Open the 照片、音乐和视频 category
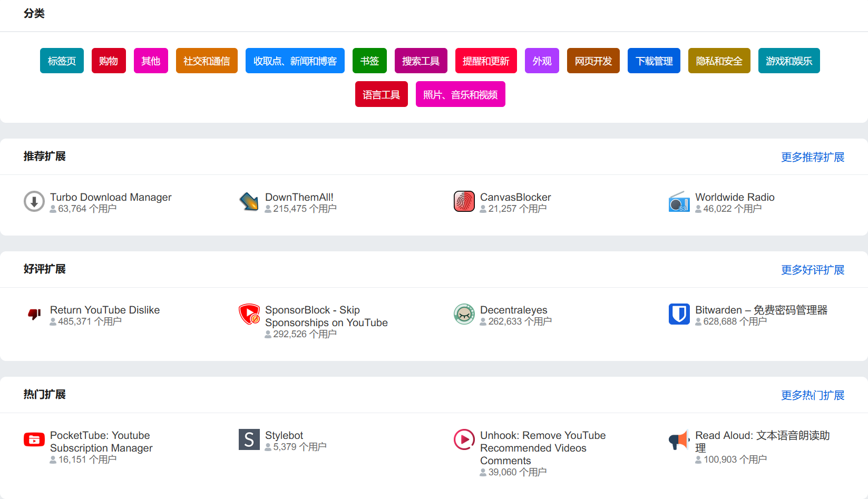868x499 pixels. pyautogui.click(x=460, y=94)
